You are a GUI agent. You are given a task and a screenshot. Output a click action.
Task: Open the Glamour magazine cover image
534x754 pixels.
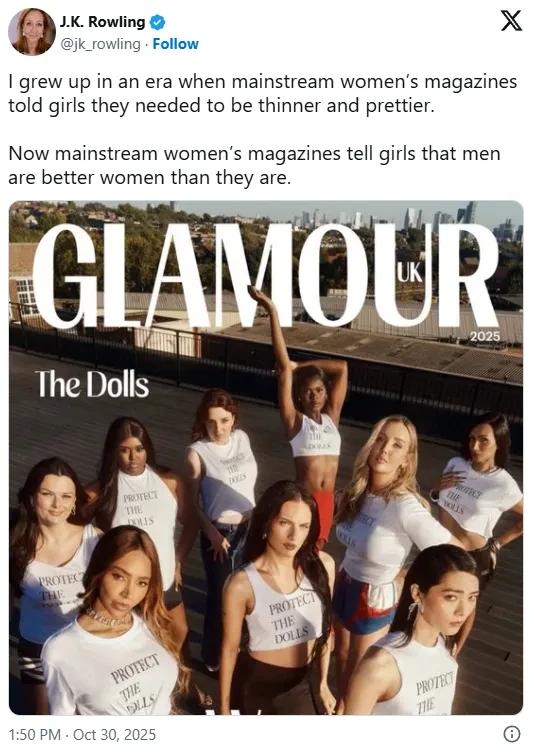[266, 457]
